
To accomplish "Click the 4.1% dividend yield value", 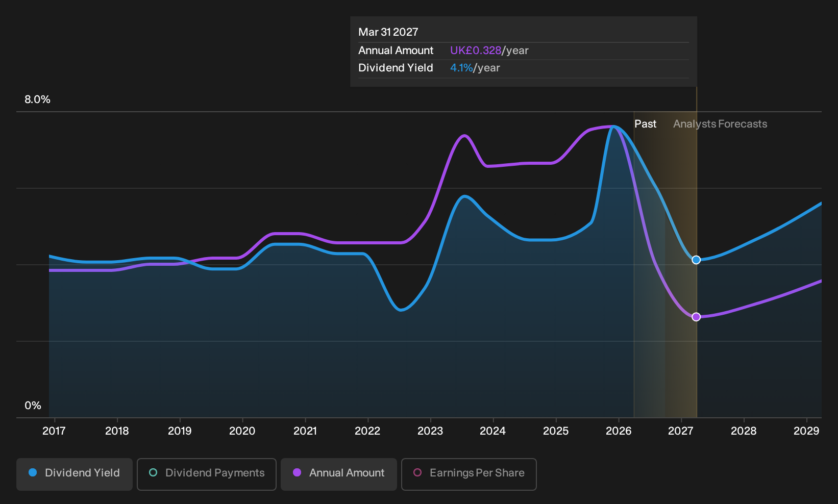I will 461,68.
